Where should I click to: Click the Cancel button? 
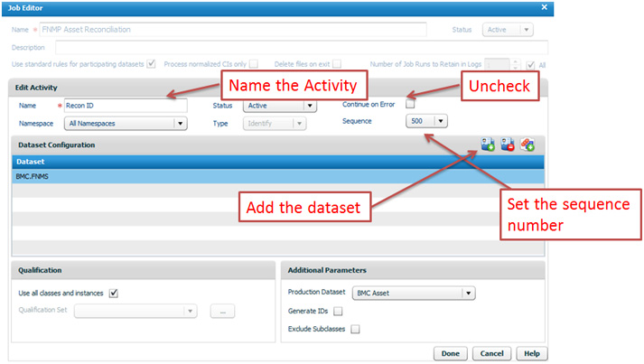click(491, 352)
